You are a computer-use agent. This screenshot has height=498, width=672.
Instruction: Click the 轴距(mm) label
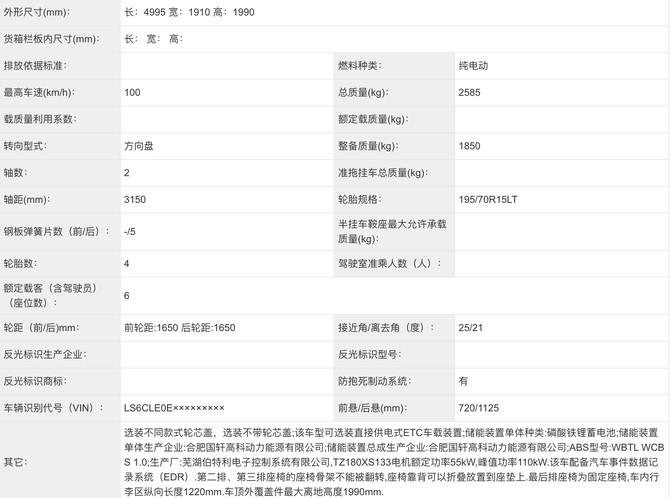pos(27,199)
